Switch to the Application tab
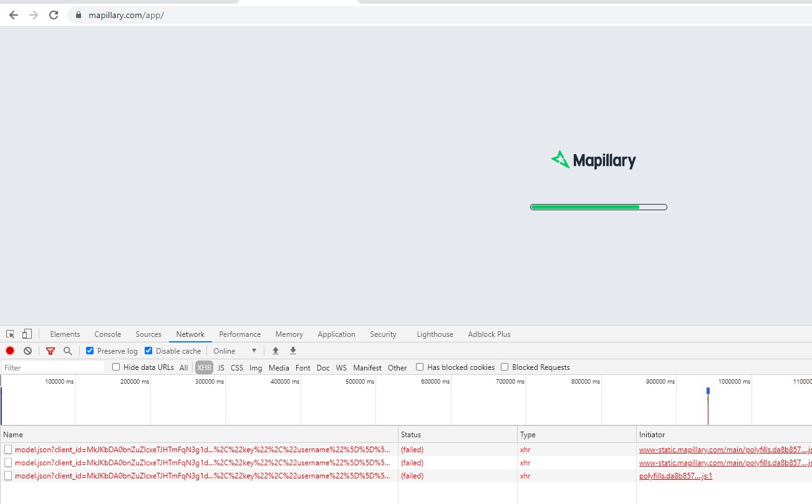This screenshot has height=504, width=812. 336,334
